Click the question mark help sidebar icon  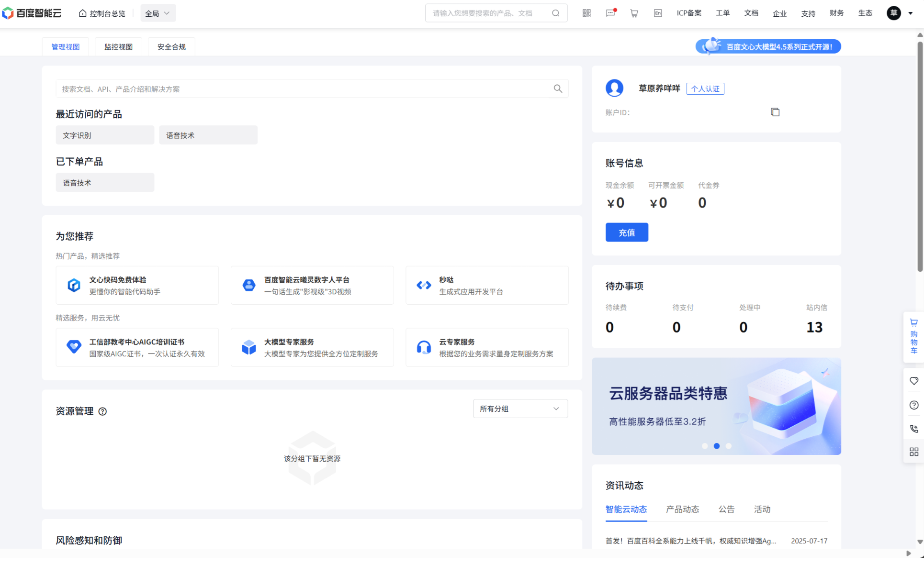coord(913,405)
